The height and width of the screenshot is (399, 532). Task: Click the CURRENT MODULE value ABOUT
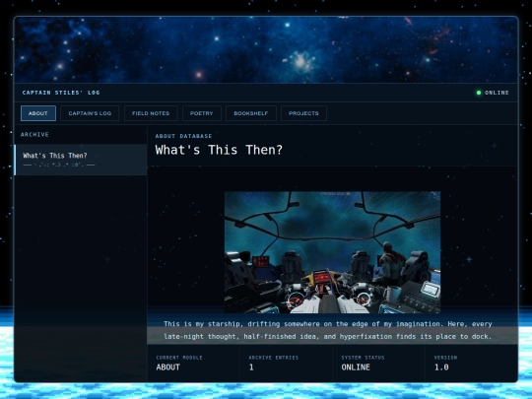(x=168, y=367)
